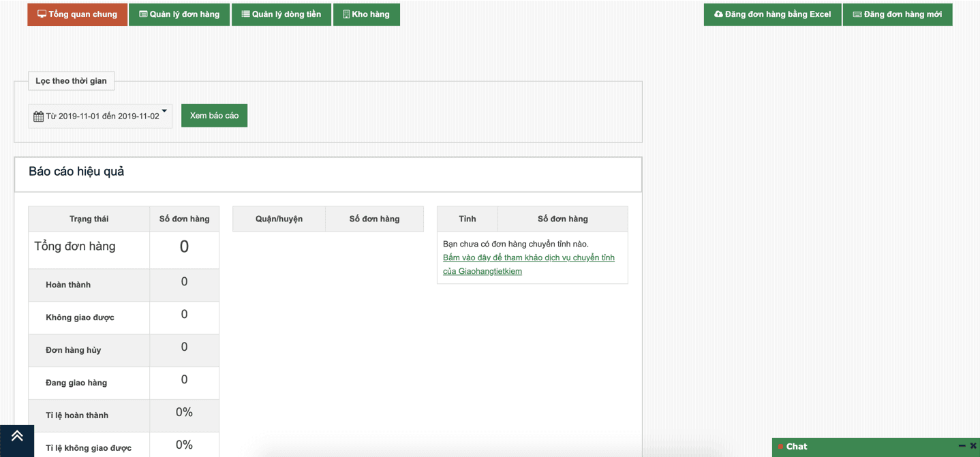Click the Bạn chưa có đơn hàng message
This screenshot has height=457, width=980.
point(516,244)
